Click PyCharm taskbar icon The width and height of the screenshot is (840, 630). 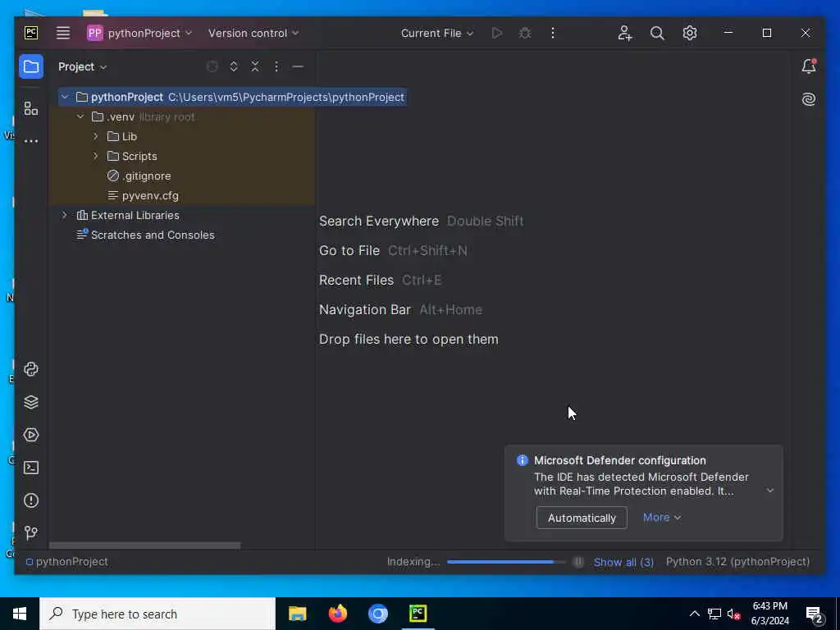point(418,614)
